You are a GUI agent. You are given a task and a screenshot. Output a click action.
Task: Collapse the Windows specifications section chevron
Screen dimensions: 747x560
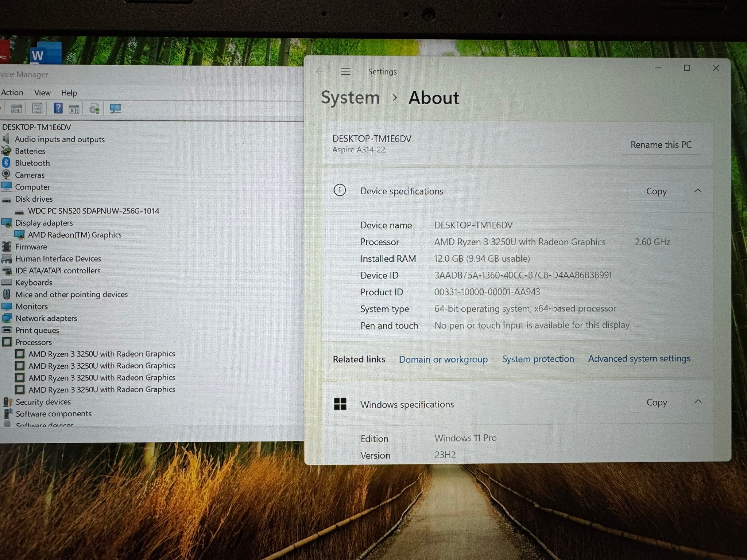click(x=698, y=401)
